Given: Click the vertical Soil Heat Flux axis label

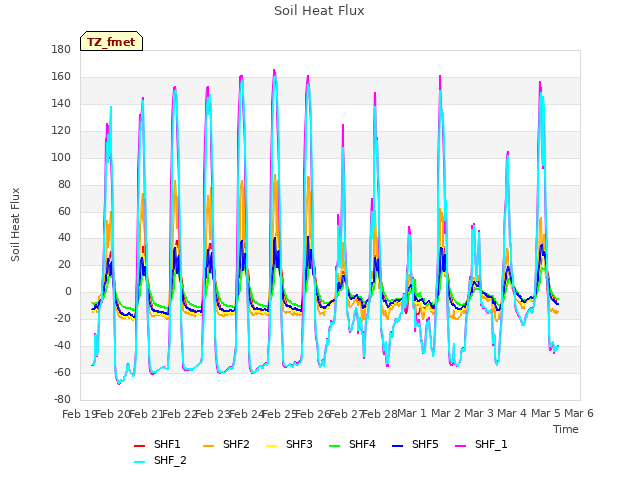Looking at the screenshot, I should click(x=15, y=224).
